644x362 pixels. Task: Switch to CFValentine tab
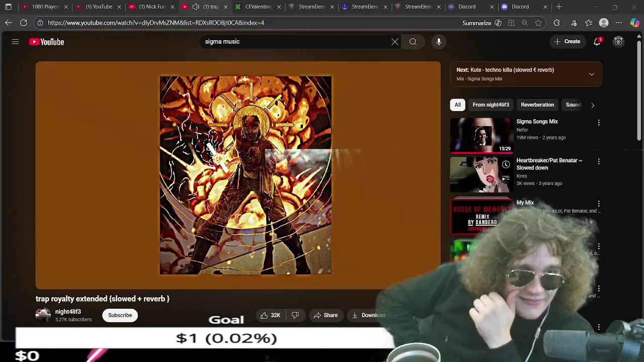coord(258,7)
